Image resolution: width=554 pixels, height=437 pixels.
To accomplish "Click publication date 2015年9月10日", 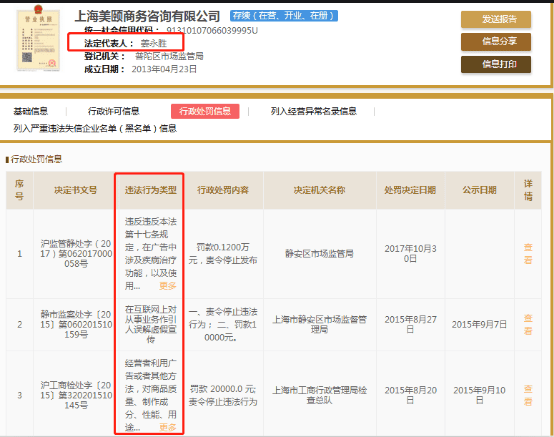I will [479, 395].
